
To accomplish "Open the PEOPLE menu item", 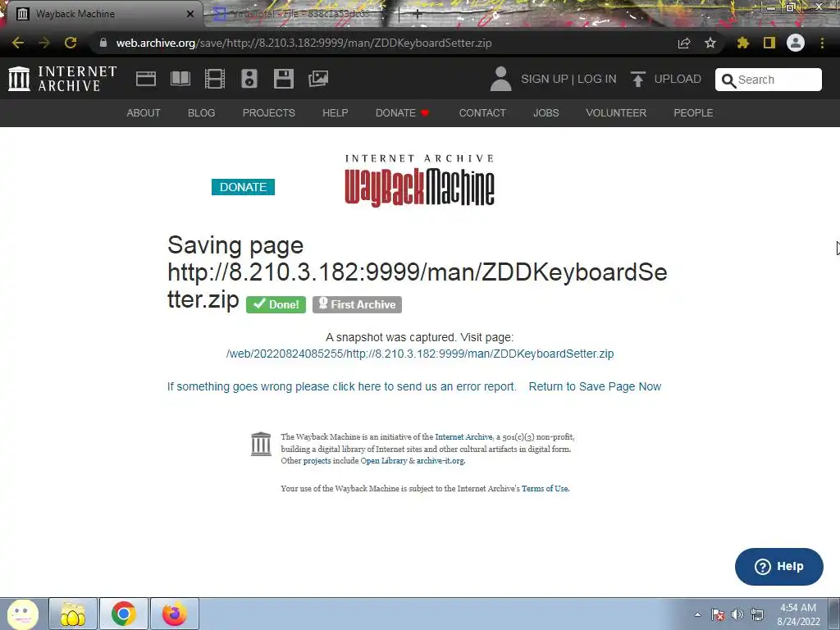I will click(693, 113).
